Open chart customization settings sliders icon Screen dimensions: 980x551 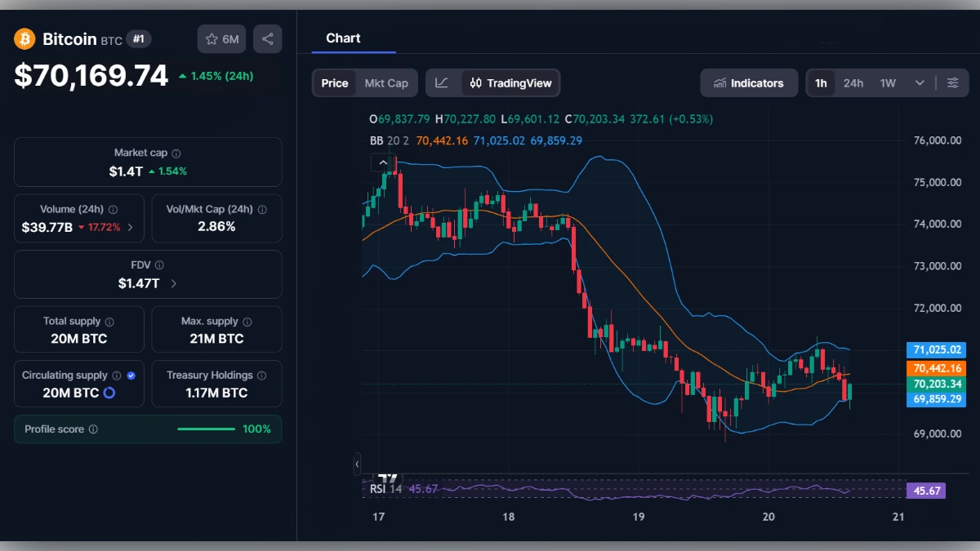953,82
